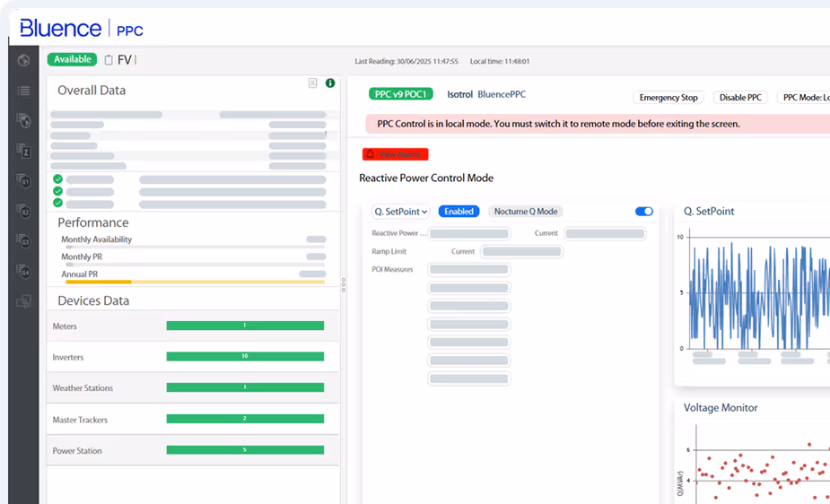Screen dimensions: 830x504
Task: Toggle the Q. SetPoint blue switch
Action: 644,212
